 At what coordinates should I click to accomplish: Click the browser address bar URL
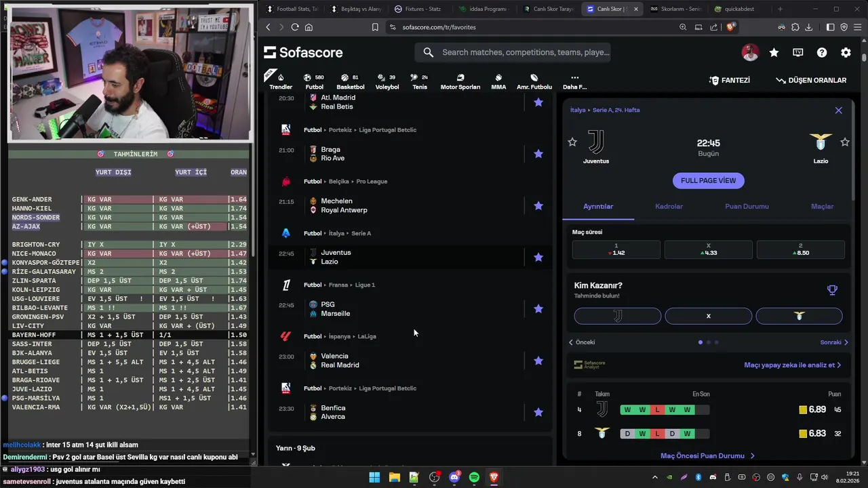(x=439, y=27)
